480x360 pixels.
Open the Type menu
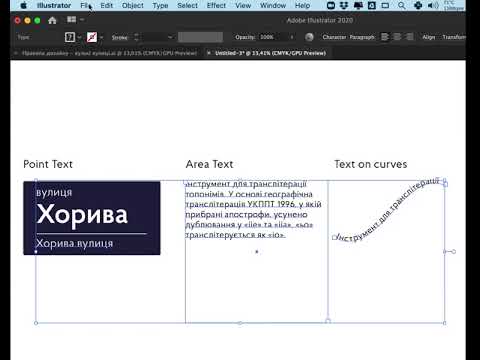click(x=160, y=6)
